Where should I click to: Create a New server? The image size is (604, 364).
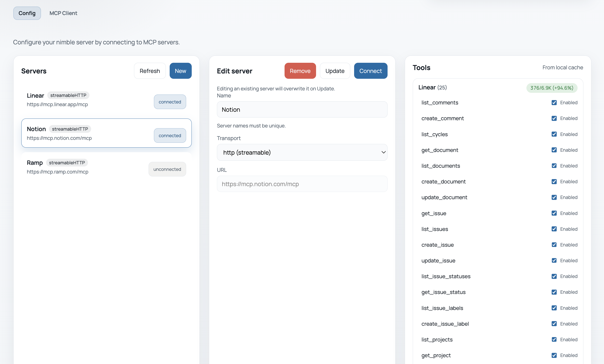click(x=180, y=71)
